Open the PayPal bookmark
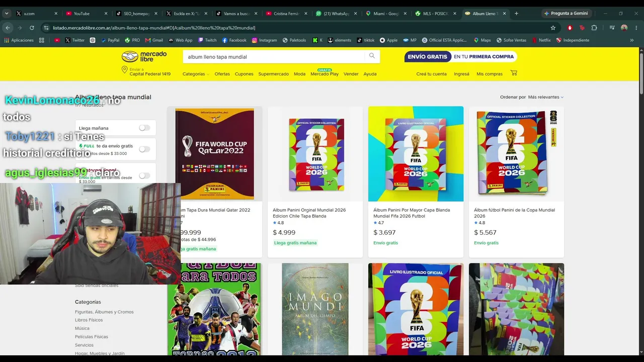The height and width of the screenshot is (362, 644). 110,40
